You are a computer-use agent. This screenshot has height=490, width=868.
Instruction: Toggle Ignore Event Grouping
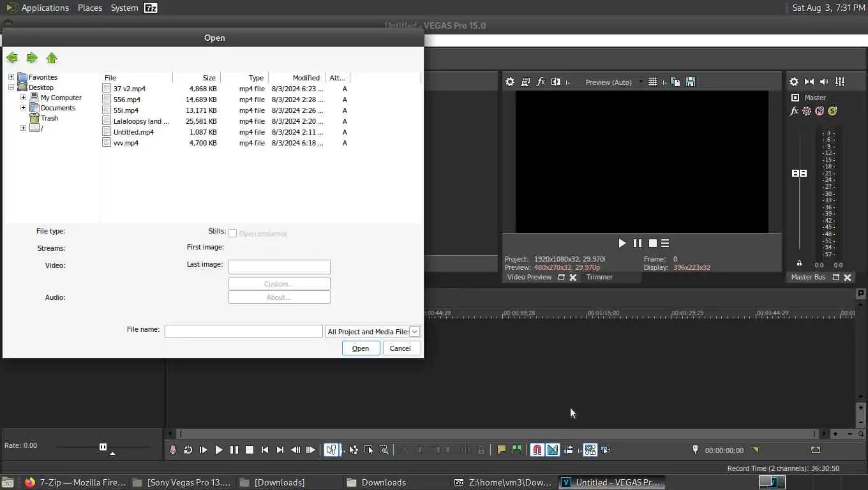[606, 450]
